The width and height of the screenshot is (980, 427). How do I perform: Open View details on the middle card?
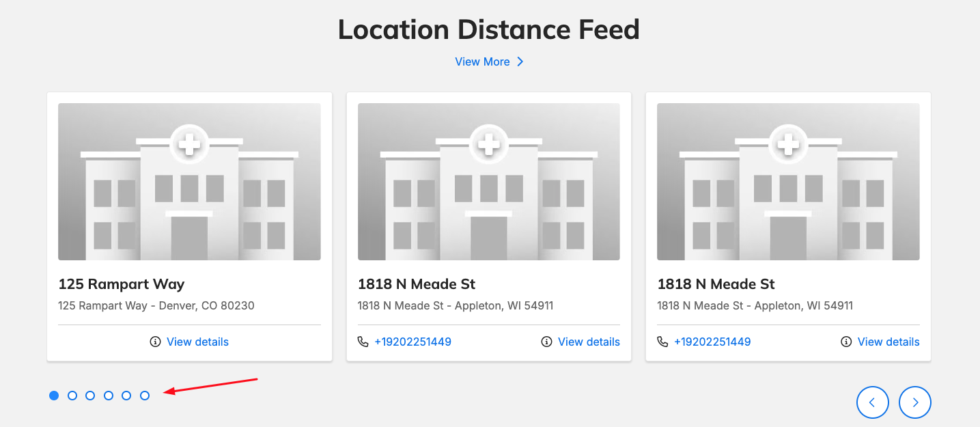coord(589,342)
